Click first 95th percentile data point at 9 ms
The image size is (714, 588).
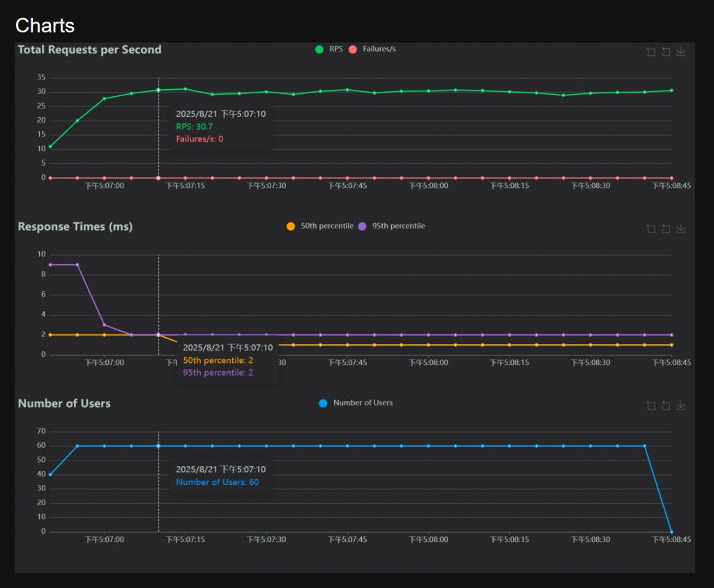50,265
